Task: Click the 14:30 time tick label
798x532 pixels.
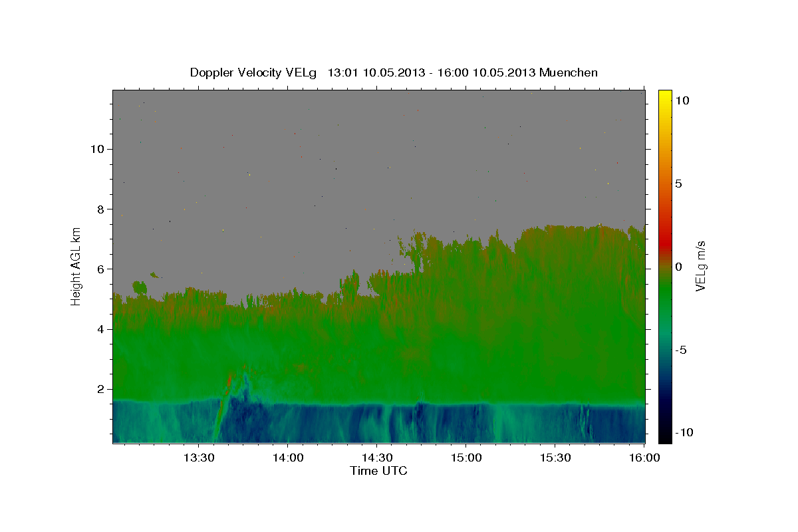Action: (x=376, y=458)
